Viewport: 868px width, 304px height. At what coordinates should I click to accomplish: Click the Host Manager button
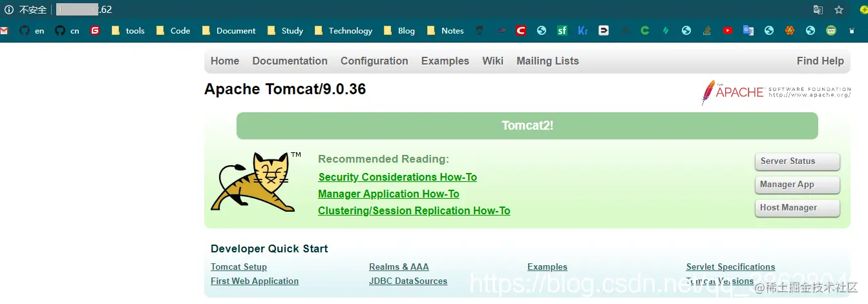(797, 208)
